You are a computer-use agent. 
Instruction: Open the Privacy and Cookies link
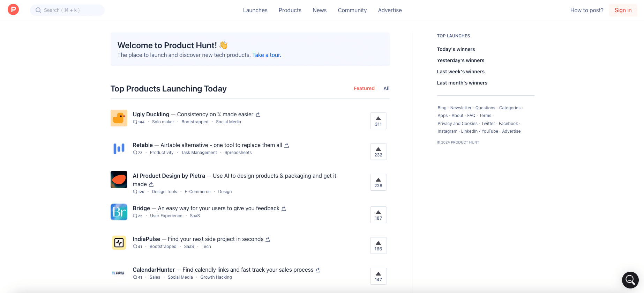click(458, 124)
